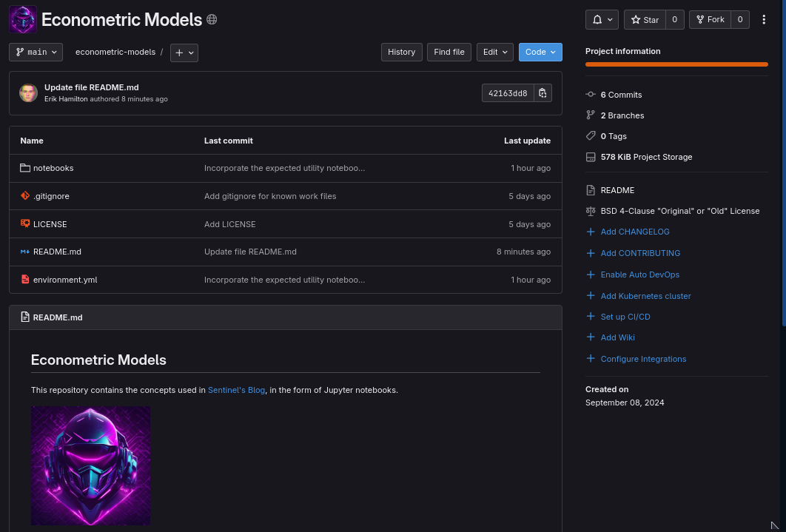Click the license scale icon
The image size is (786, 532).
[590, 211]
